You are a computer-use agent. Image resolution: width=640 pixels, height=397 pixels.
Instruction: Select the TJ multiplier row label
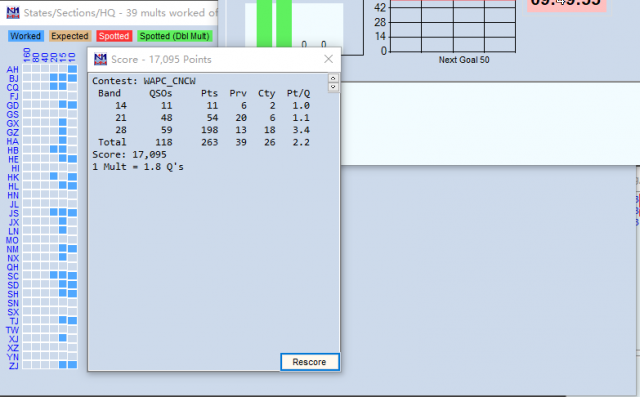[x=14, y=321]
